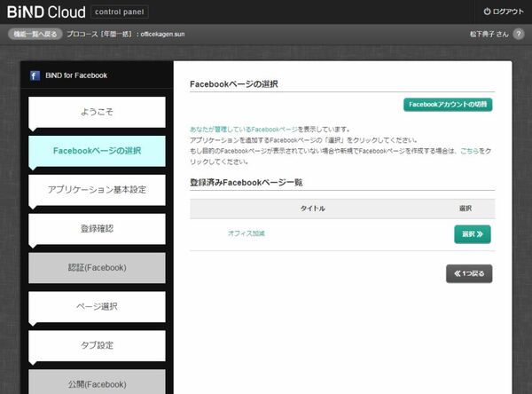Go to the 登録確認 step
This screenshot has width=532, height=394.
[97, 229]
